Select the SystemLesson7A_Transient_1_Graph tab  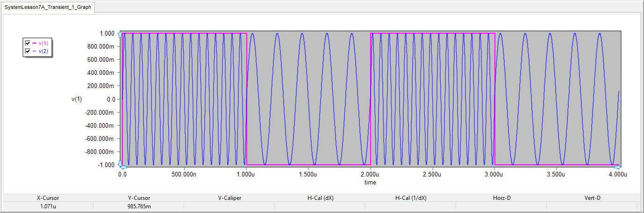[x=48, y=7]
